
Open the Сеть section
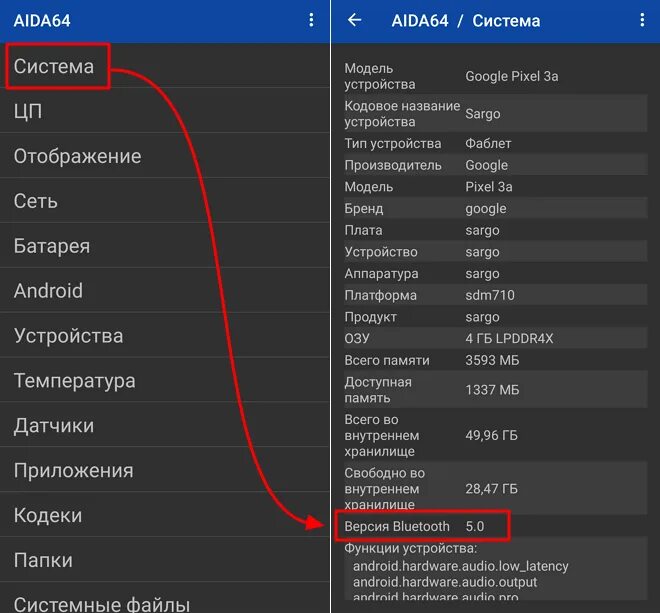click(165, 201)
